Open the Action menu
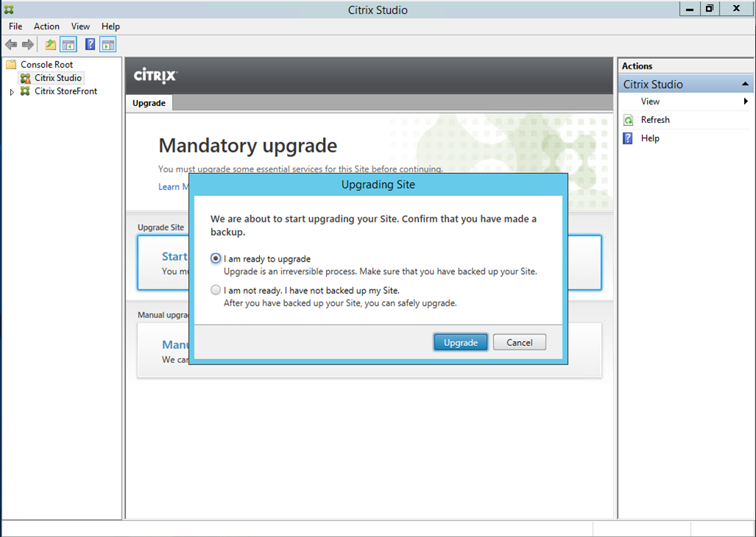The width and height of the screenshot is (756, 537). click(x=46, y=27)
